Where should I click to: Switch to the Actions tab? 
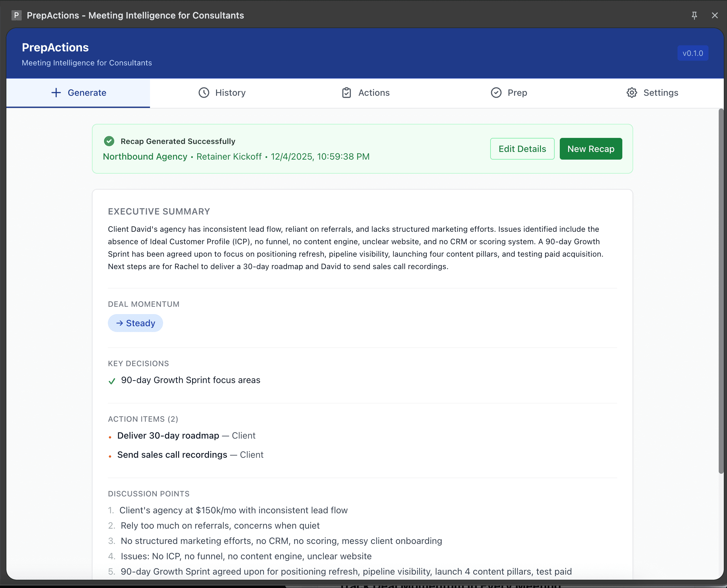click(366, 93)
